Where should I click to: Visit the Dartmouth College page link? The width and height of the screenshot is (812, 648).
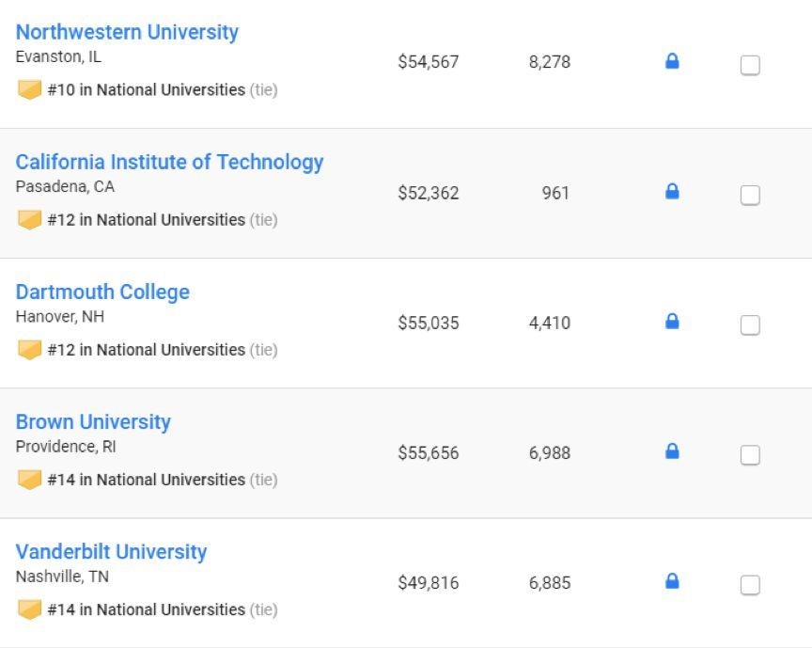102,292
